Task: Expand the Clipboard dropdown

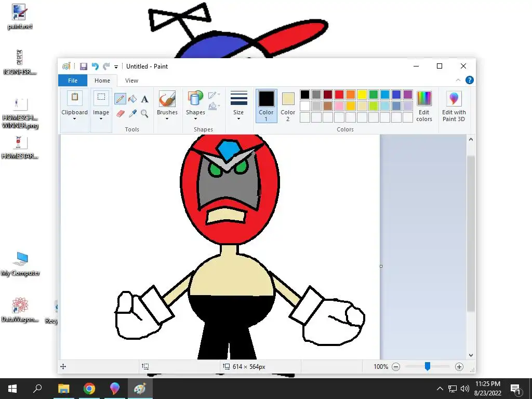Action: click(x=75, y=119)
